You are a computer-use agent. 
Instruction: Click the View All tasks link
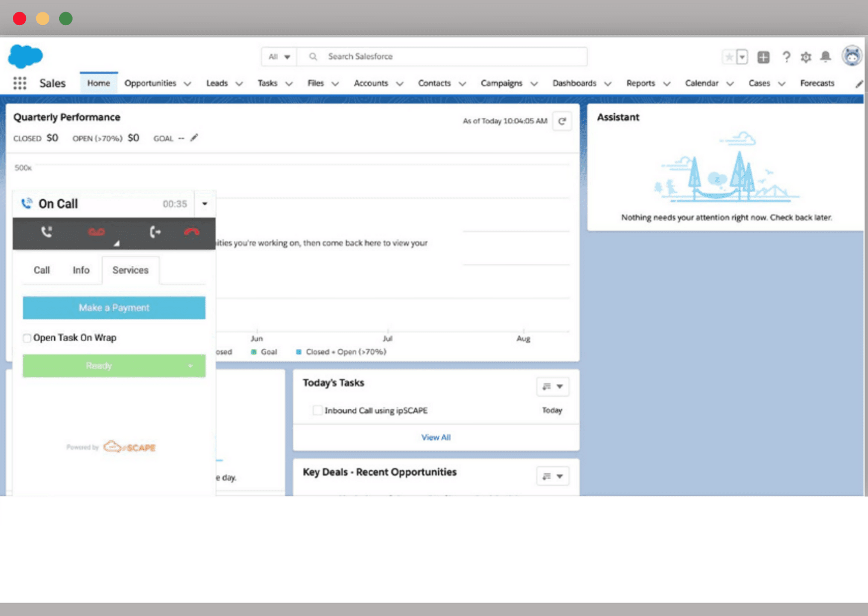(436, 438)
